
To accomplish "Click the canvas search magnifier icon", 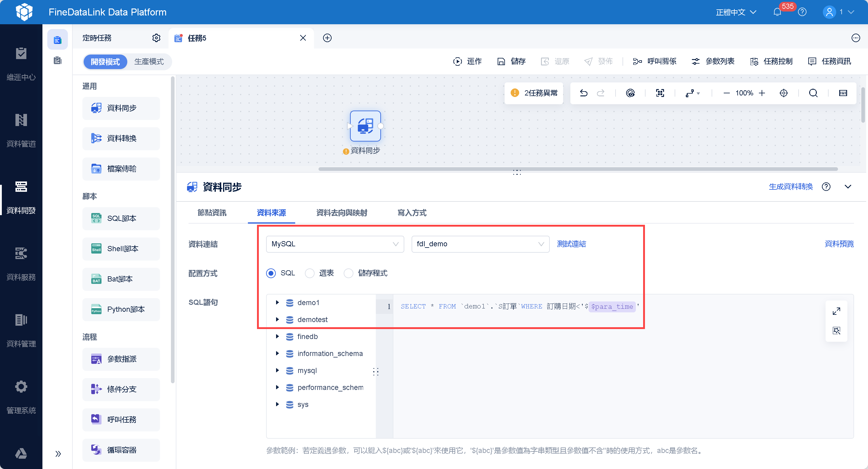I will click(813, 93).
